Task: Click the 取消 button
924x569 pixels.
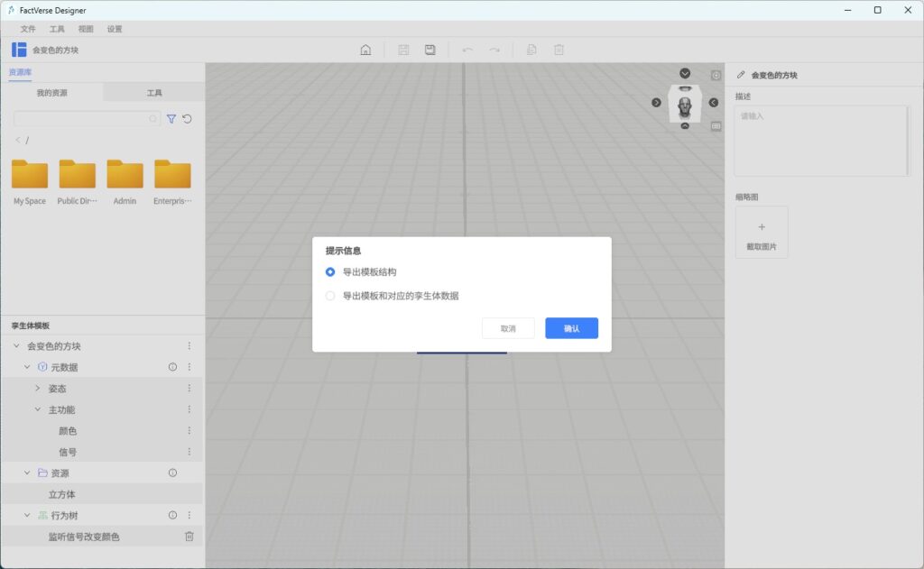Action: [508, 328]
